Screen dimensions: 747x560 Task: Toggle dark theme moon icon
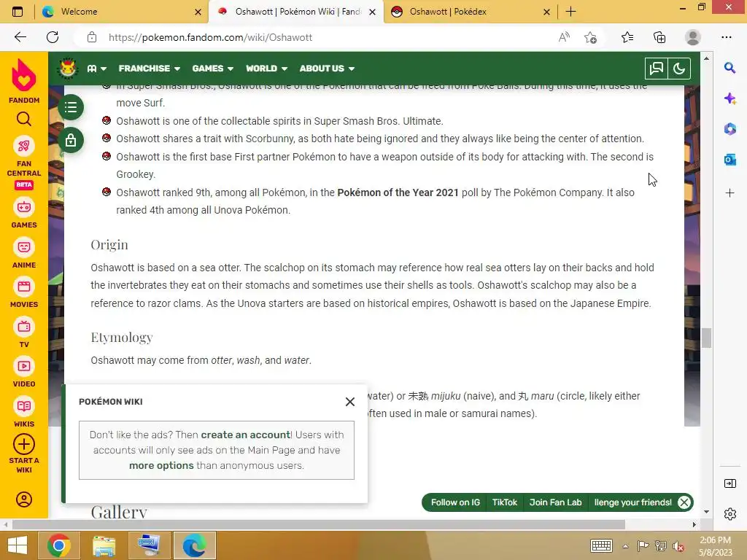(679, 69)
